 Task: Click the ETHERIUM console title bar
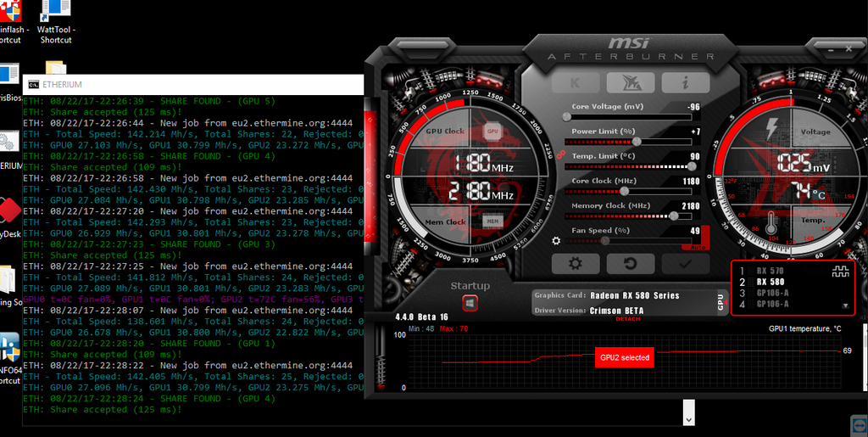192,85
